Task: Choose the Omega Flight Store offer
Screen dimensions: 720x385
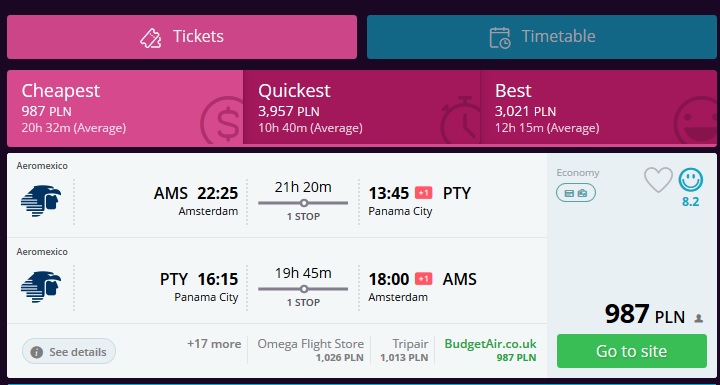Action: point(310,351)
